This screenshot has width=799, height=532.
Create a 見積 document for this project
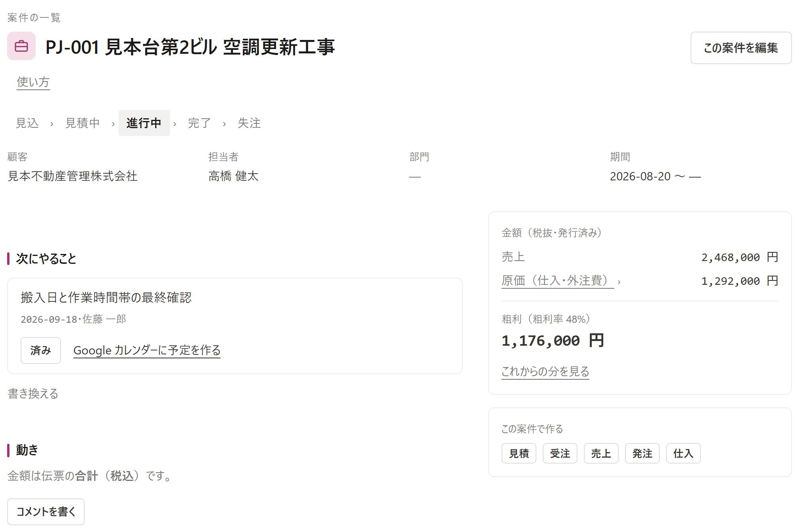point(519,453)
